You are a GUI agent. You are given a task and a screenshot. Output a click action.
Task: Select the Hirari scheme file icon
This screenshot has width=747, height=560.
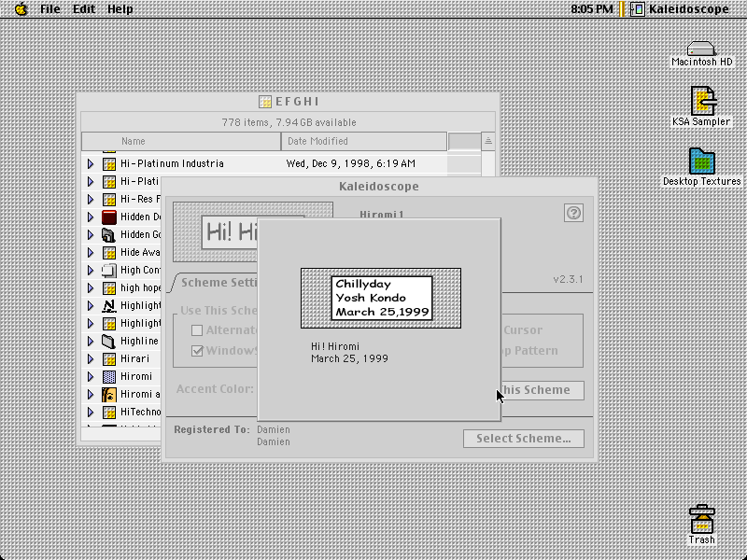click(109, 359)
